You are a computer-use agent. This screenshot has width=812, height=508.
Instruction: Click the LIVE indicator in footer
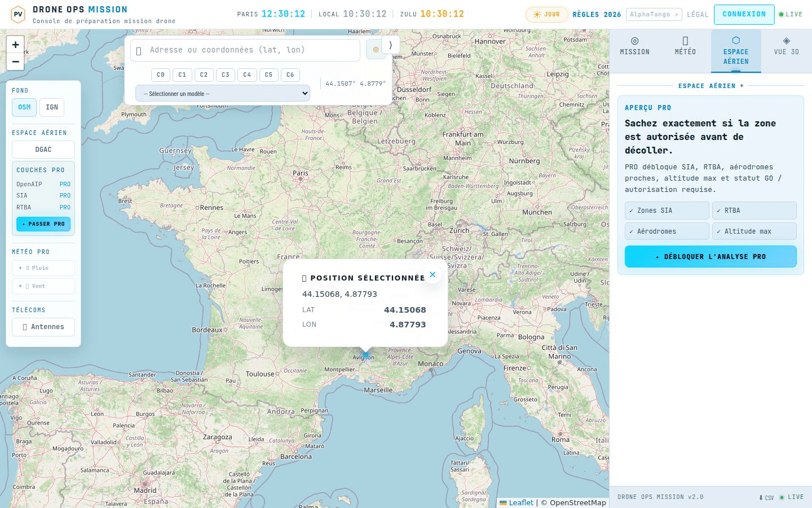point(792,497)
